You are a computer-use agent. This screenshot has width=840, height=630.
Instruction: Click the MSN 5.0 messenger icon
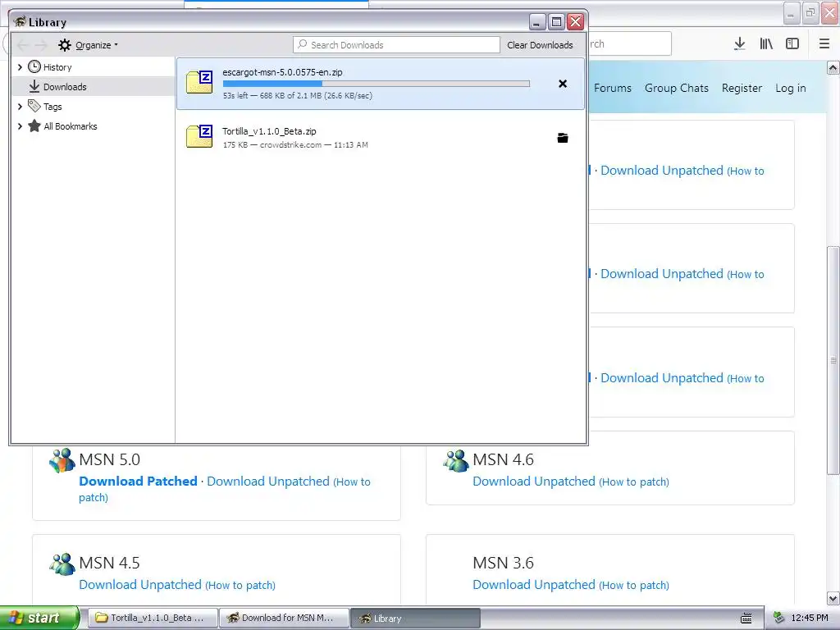62,460
